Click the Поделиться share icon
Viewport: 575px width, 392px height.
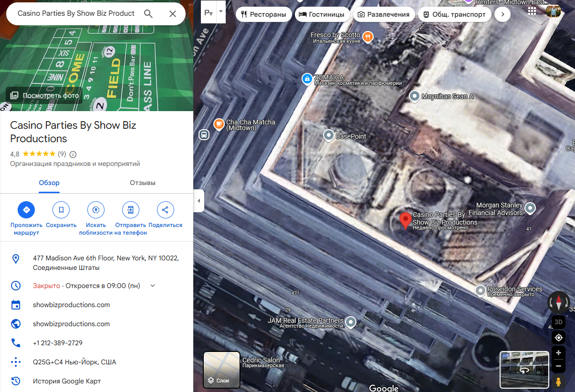point(165,209)
